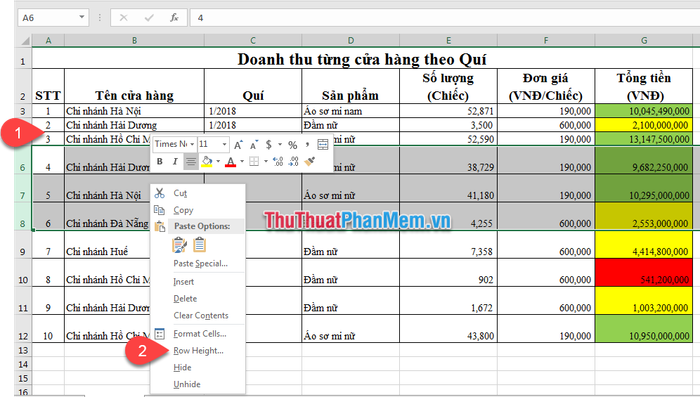The width and height of the screenshot is (700, 397).
Task: Click quantity cell 43,800
Action: [x=449, y=329]
